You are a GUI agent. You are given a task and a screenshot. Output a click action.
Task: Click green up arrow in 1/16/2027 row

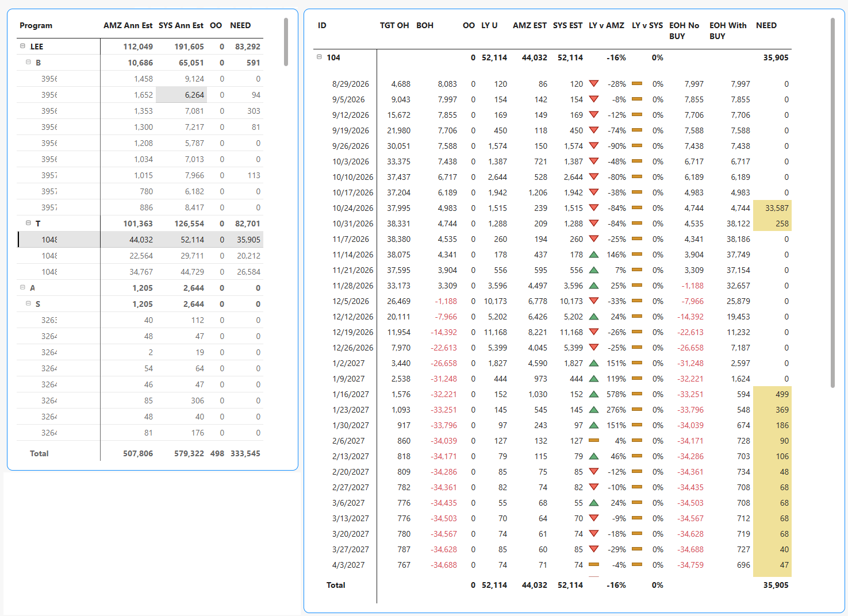594,394
